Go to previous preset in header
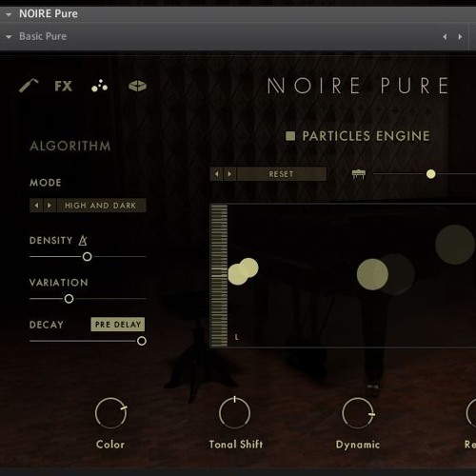The height and width of the screenshot is (476, 476). [445, 37]
